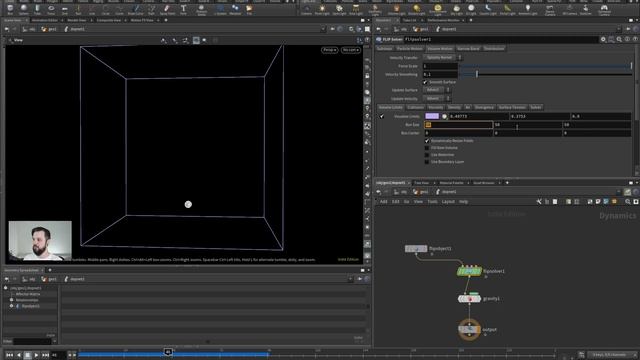This screenshot has width=640, height=360.
Task: Toggle Dynamically Resize Fields checkbox
Action: pyautogui.click(x=427, y=140)
